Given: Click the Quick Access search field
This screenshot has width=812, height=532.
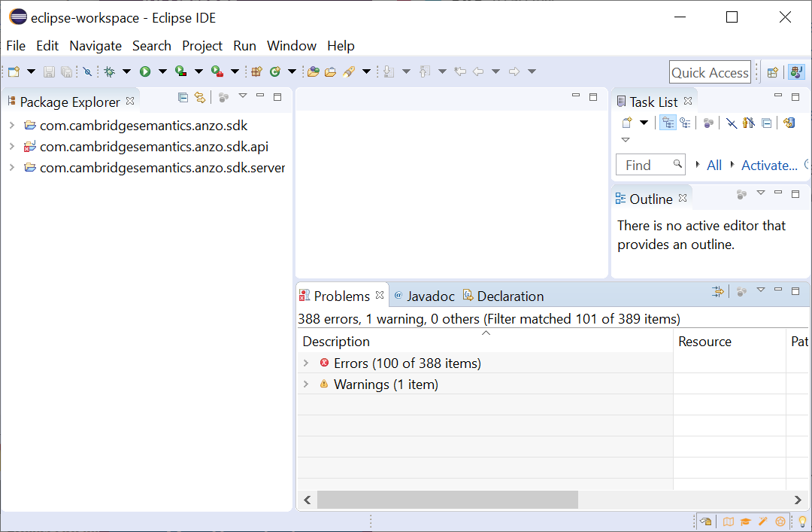Looking at the screenshot, I should click(710, 72).
